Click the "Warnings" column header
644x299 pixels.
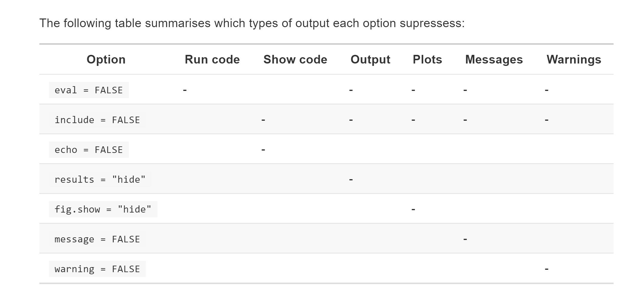[574, 60]
